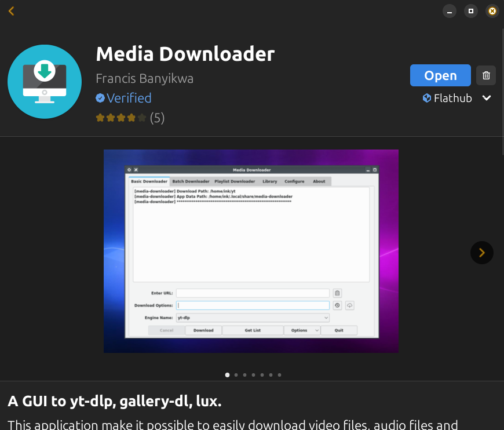
Task: Jump to the last carousel dot
Action: coord(280,375)
